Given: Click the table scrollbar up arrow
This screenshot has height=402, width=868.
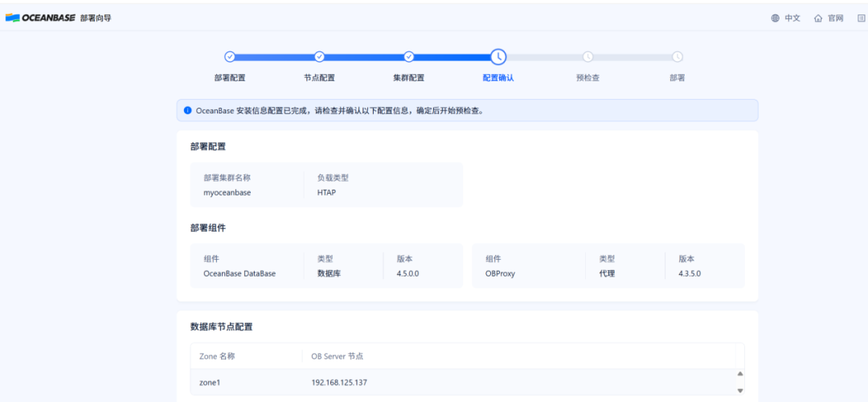Looking at the screenshot, I should pos(740,374).
